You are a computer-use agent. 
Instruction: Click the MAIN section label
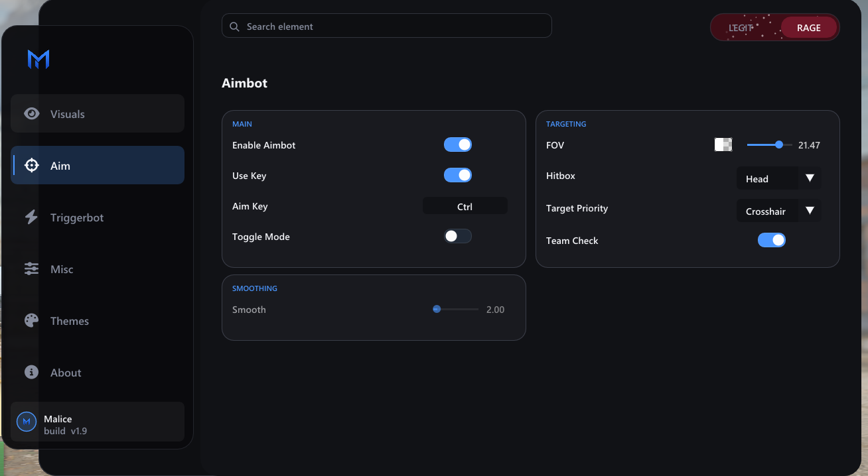tap(242, 124)
